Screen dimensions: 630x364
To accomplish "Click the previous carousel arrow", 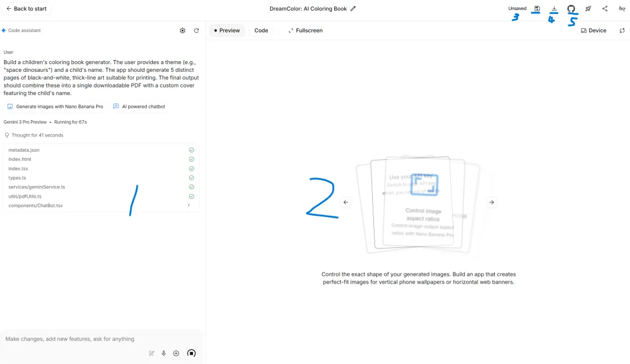I will 345,202.
